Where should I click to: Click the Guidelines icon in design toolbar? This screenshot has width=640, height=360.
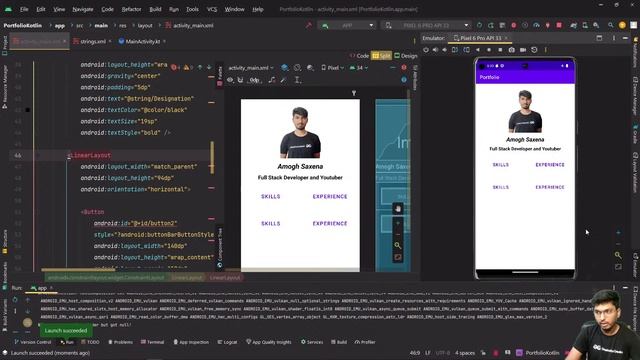298,80
